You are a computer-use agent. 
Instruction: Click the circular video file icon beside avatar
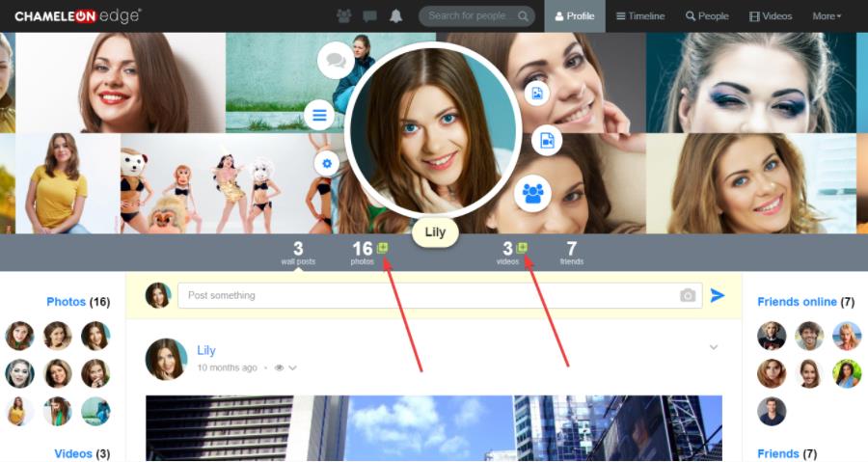547,140
